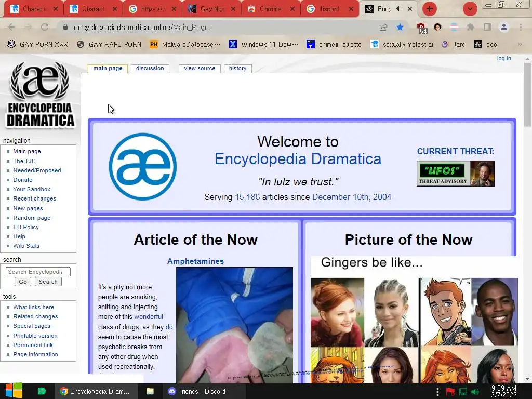The width and height of the screenshot is (532, 399).
Task: Close the discord browser tab
Action: [352, 9]
